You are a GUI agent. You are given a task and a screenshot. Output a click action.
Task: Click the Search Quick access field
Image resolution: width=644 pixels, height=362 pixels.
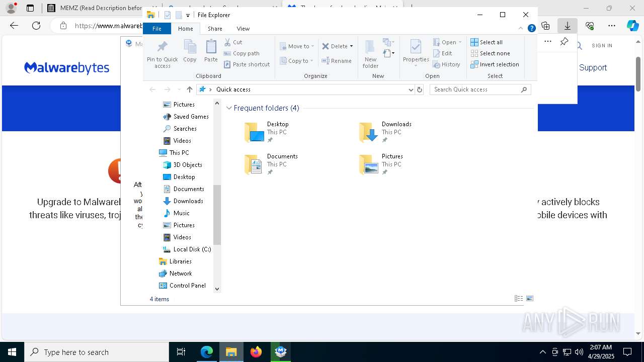coord(480,89)
